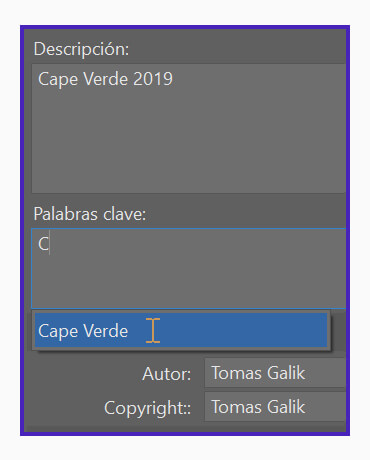Click the surname Galik in the Copyright field
370x460 pixels.
(286, 407)
